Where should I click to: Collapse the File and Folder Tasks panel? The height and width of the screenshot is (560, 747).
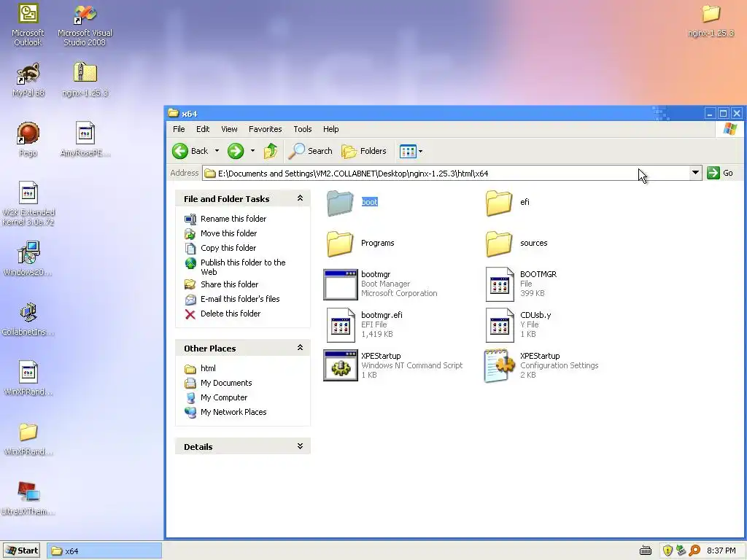[x=300, y=198]
